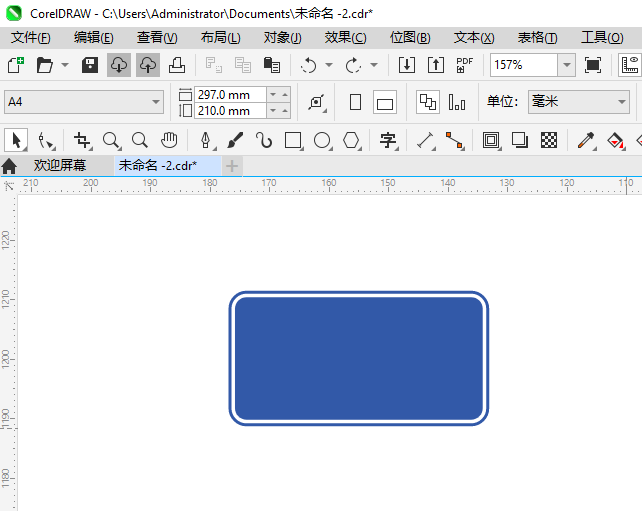
Task: Click the Import icon
Action: click(x=407, y=65)
